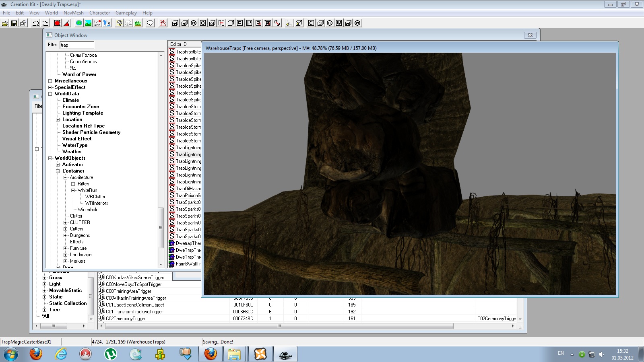The image size is (644, 362).
Task: Click the back window horizontal list scrollbar
Action: [x=279, y=326]
